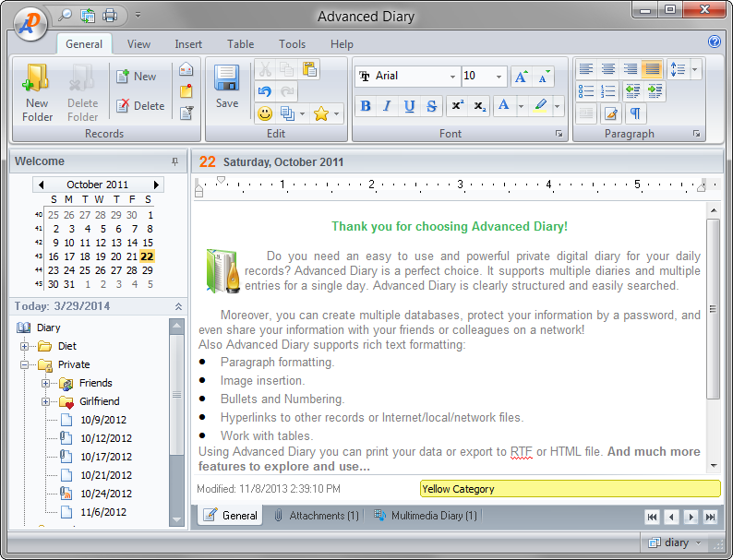Toggle Bold formatting

(366, 106)
